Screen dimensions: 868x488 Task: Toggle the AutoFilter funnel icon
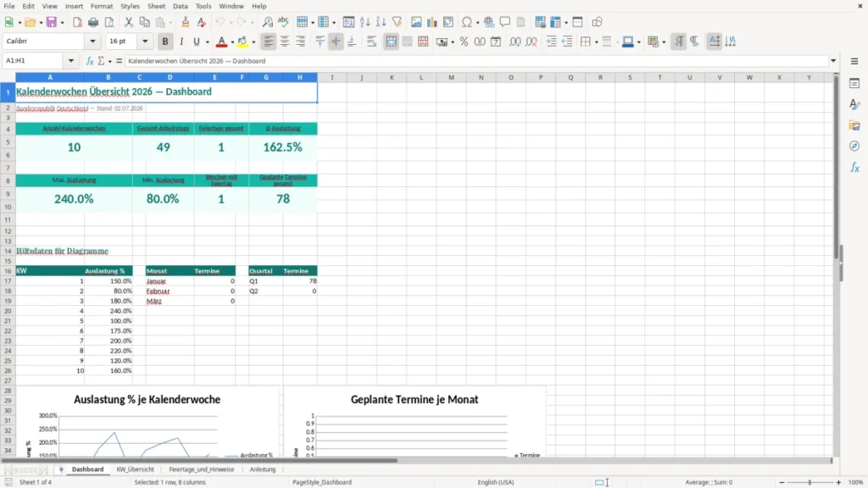click(x=397, y=22)
